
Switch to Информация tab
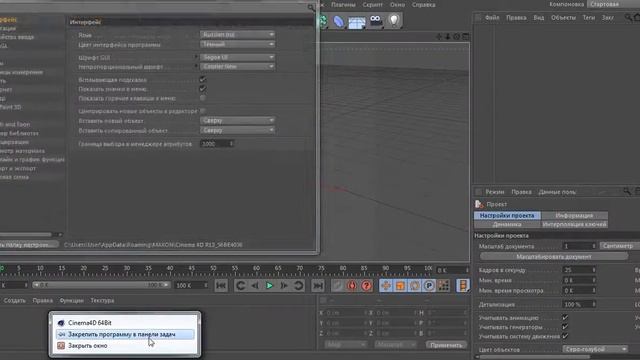(574, 215)
